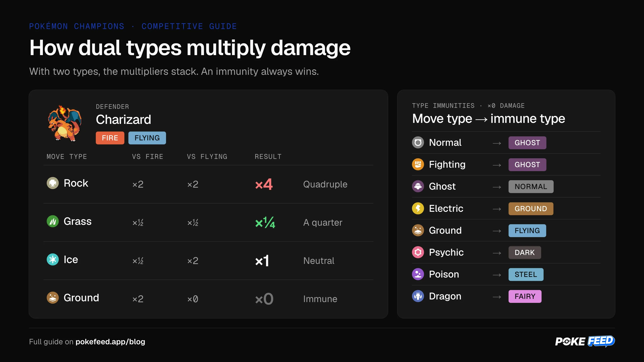Screen dimensions: 644x362
Task: Click the Ground icon in Charizard table
Action: coord(53,298)
